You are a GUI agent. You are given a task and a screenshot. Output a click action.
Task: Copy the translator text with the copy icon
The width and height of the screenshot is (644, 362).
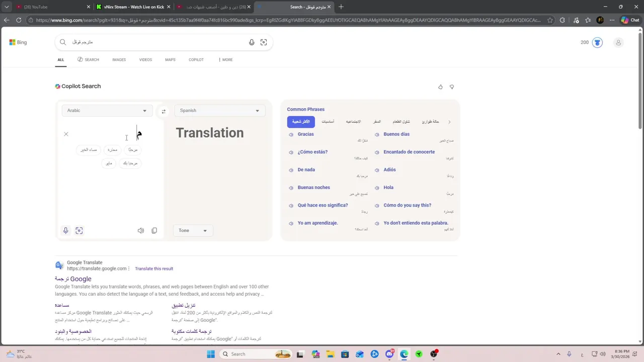point(154,230)
